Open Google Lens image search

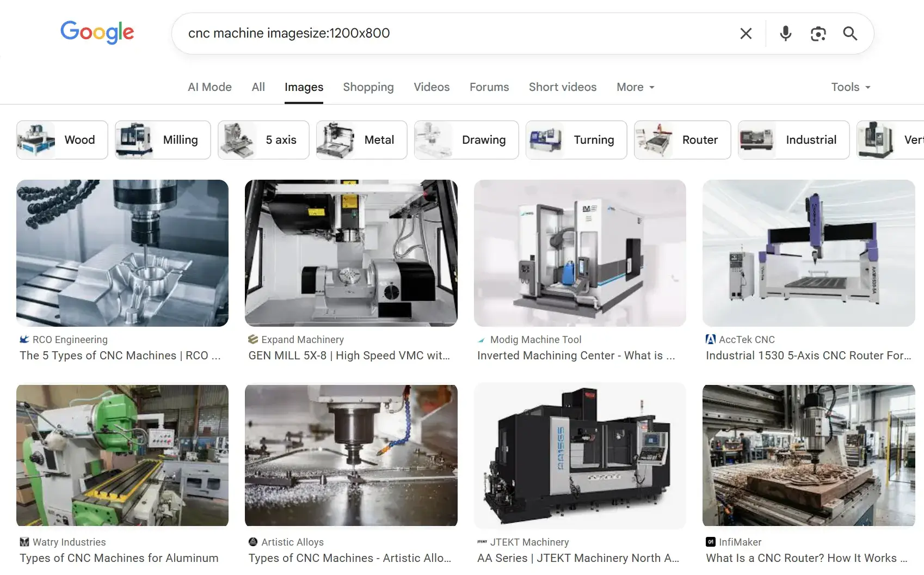(818, 33)
